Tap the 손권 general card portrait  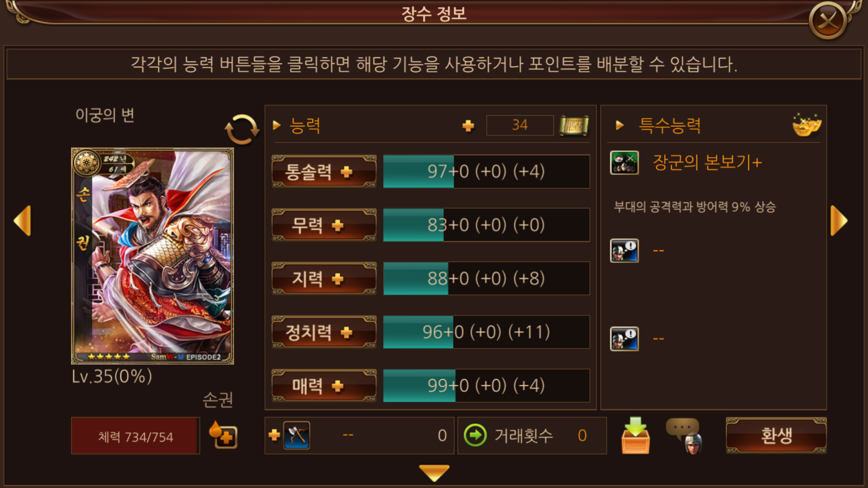(152, 256)
